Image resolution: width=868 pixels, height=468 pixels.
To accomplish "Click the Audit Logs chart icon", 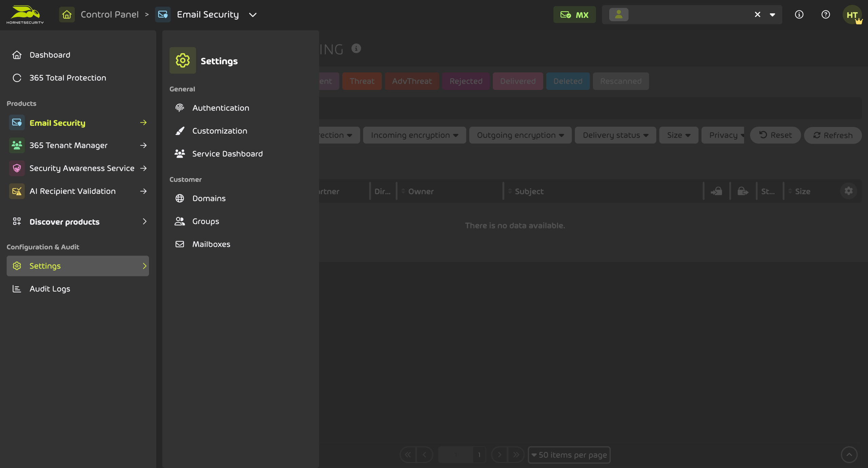I will [x=17, y=289].
